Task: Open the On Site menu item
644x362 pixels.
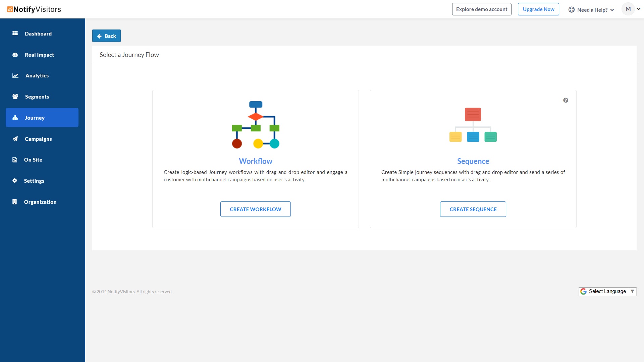Action: pyautogui.click(x=33, y=160)
